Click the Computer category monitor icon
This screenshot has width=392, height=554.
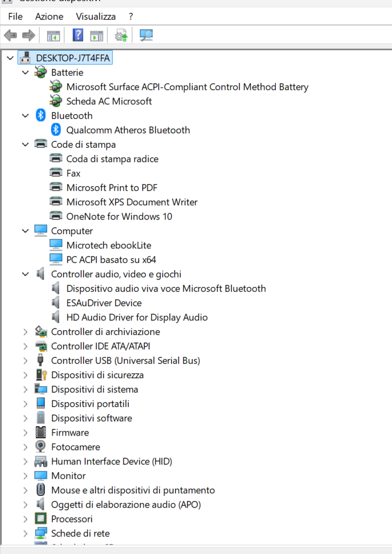40,230
